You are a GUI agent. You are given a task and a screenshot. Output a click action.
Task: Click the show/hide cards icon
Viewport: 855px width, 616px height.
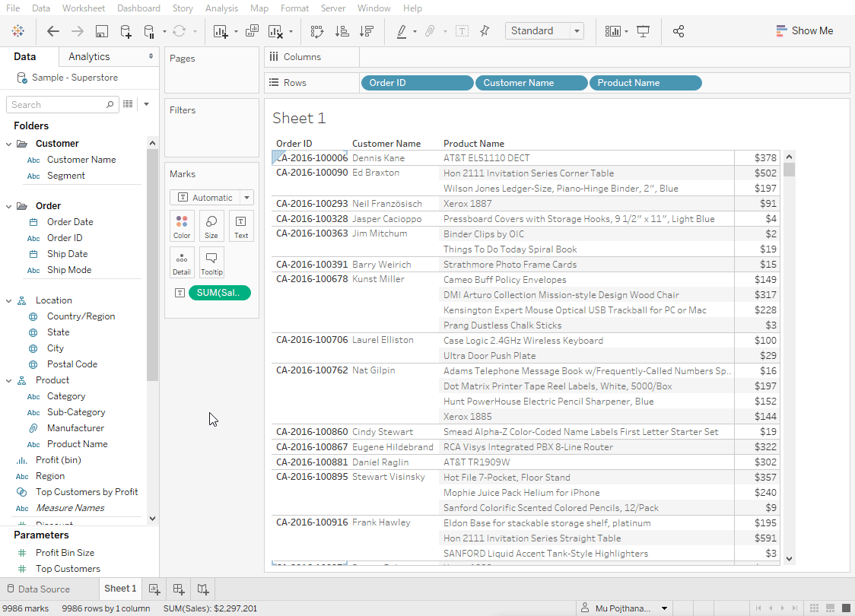coord(613,31)
